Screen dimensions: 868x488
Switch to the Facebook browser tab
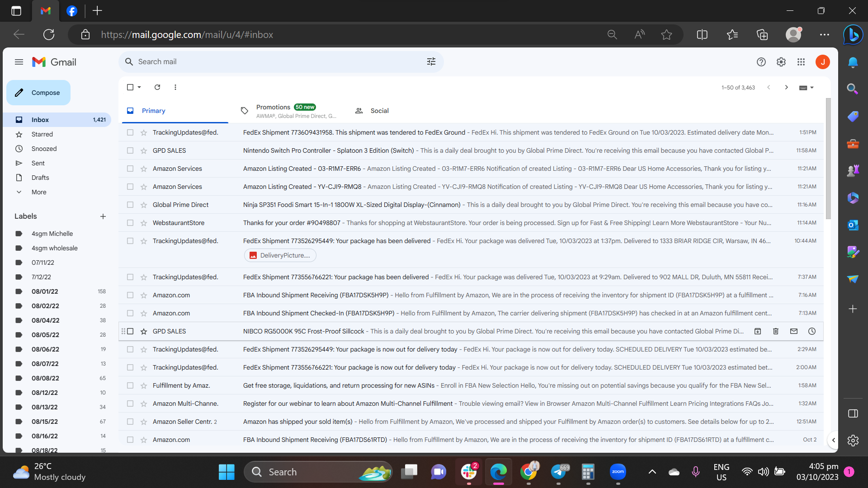[72, 11]
